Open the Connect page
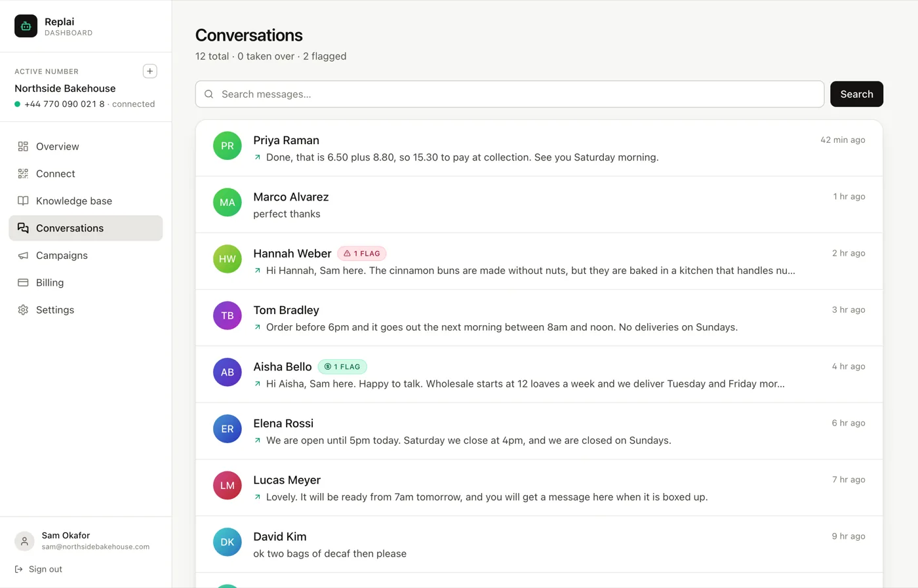918x588 pixels. pyautogui.click(x=86, y=174)
